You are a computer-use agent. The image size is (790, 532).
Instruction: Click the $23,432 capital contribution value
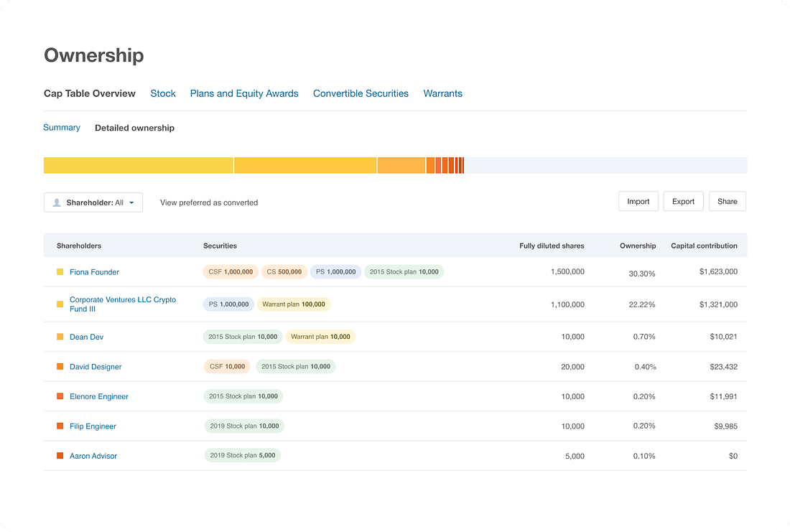point(723,367)
